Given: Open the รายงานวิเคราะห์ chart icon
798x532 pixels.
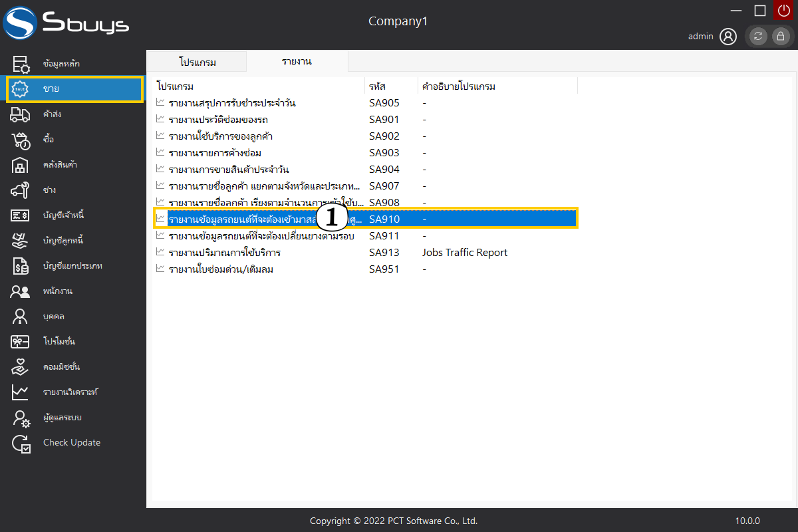Looking at the screenshot, I should point(21,392).
